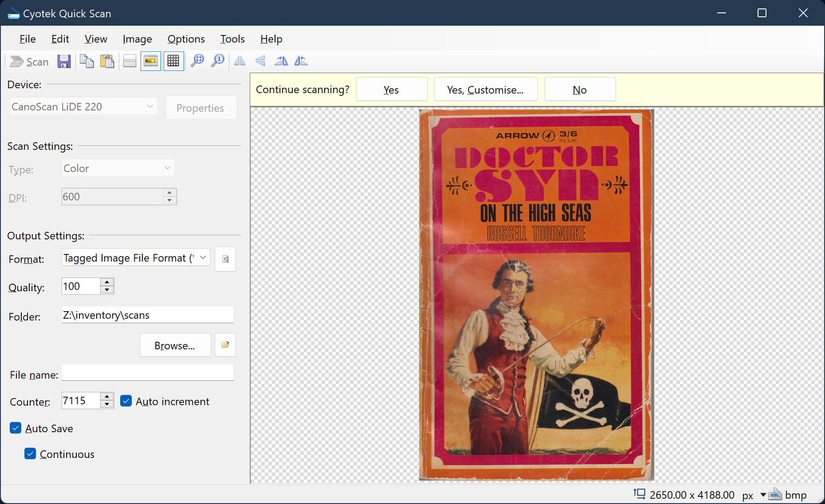Flip the image vertically
The height and width of the screenshot is (504, 825).
point(260,62)
